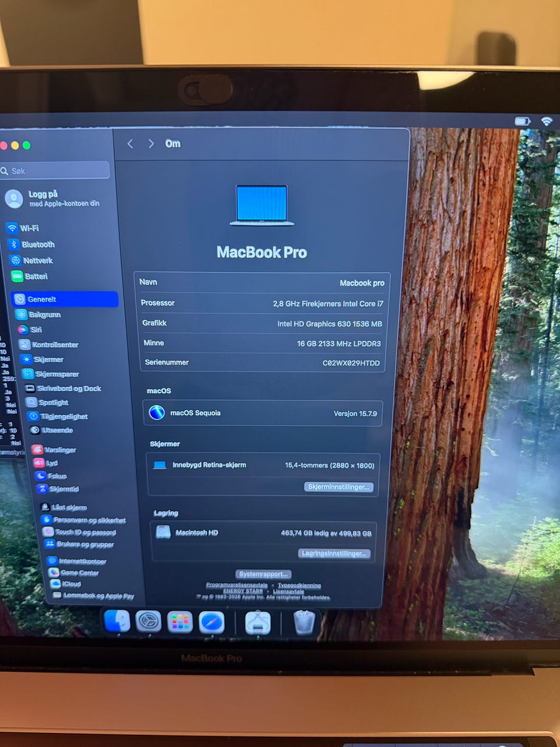Open the Trash in the Dock
This screenshot has width=560, height=747.
coord(304,622)
